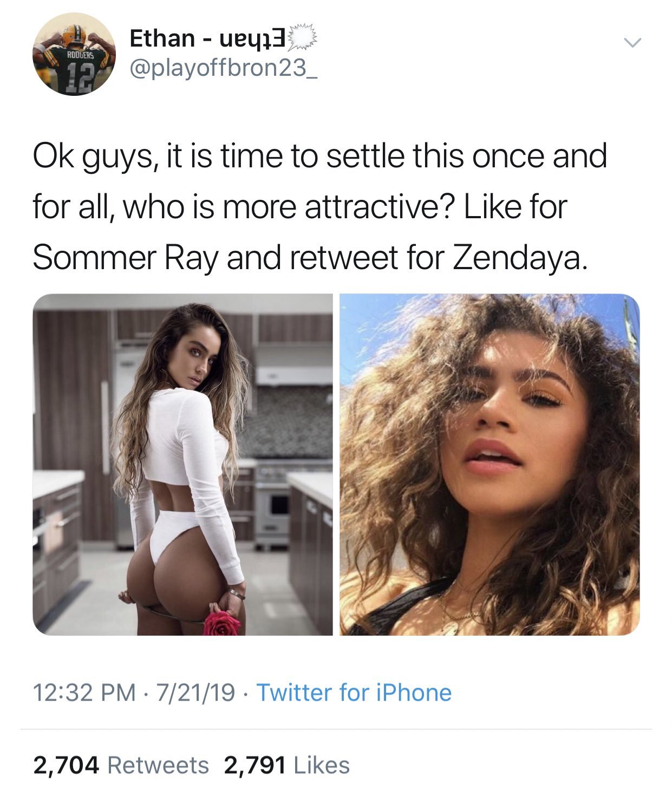Open the Rodgers jersey profile avatar
The image size is (672, 789).
74,54
